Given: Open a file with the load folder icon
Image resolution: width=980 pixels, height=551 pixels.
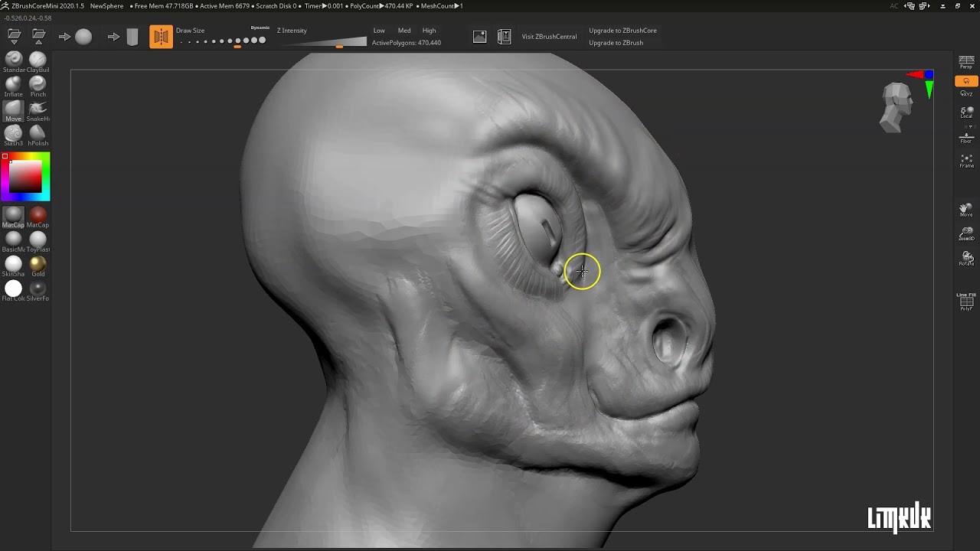Looking at the screenshot, I should pos(14,36).
